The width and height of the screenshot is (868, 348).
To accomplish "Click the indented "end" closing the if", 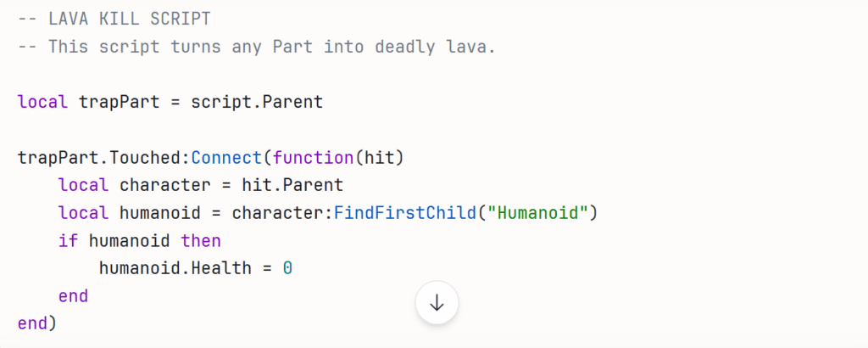I will point(73,295).
